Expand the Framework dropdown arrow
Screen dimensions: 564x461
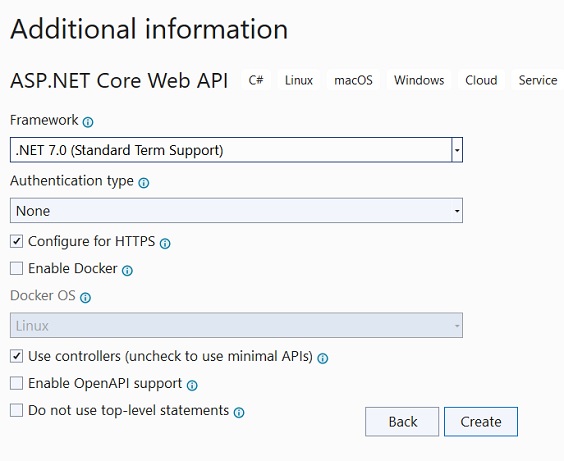[457, 150]
